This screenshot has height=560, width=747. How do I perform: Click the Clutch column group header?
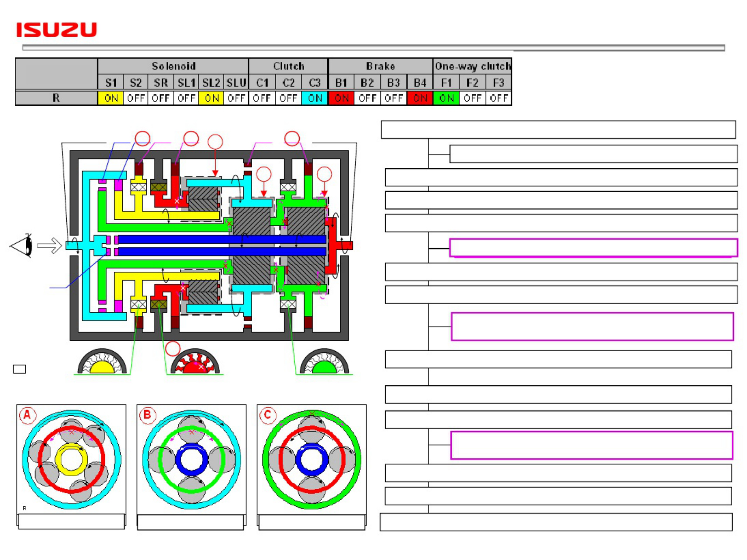coord(288,66)
